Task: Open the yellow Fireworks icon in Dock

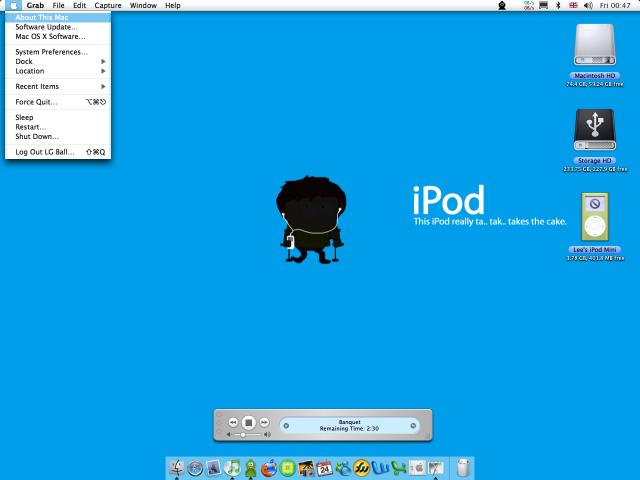Action: (361, 468)
